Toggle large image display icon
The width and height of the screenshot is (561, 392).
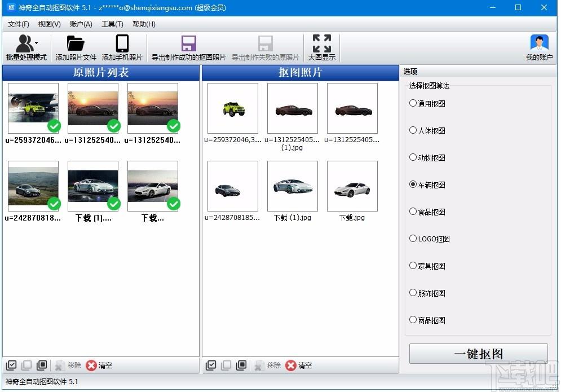pyautogui.click(x=321, y=43)
